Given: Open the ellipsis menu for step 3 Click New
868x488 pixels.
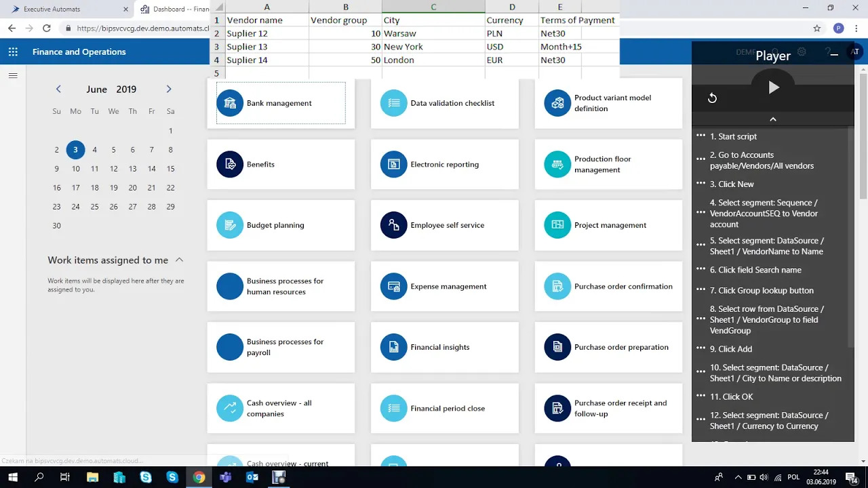Looking at the screenshot, I should tap(701, 183).
